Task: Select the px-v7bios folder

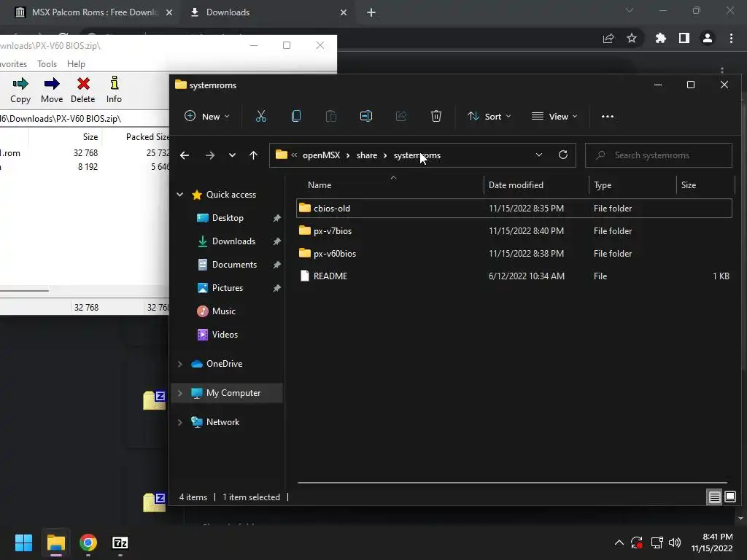Action: pos(514,231)
